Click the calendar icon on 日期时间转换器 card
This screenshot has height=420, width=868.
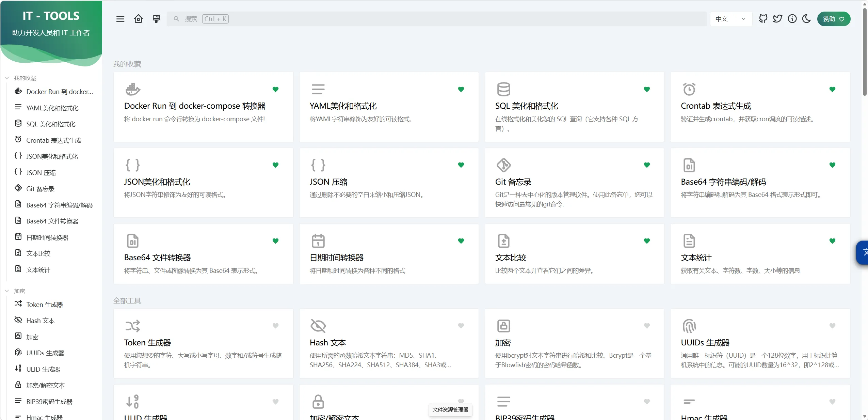click(x=318, y=241)
